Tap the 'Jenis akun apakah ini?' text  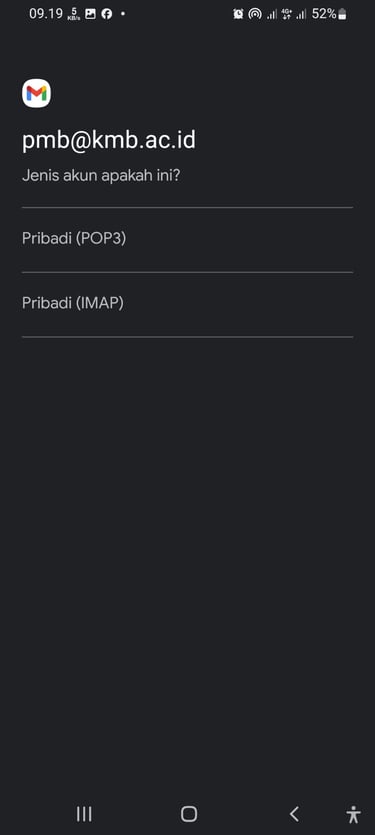tap(101, 176)
